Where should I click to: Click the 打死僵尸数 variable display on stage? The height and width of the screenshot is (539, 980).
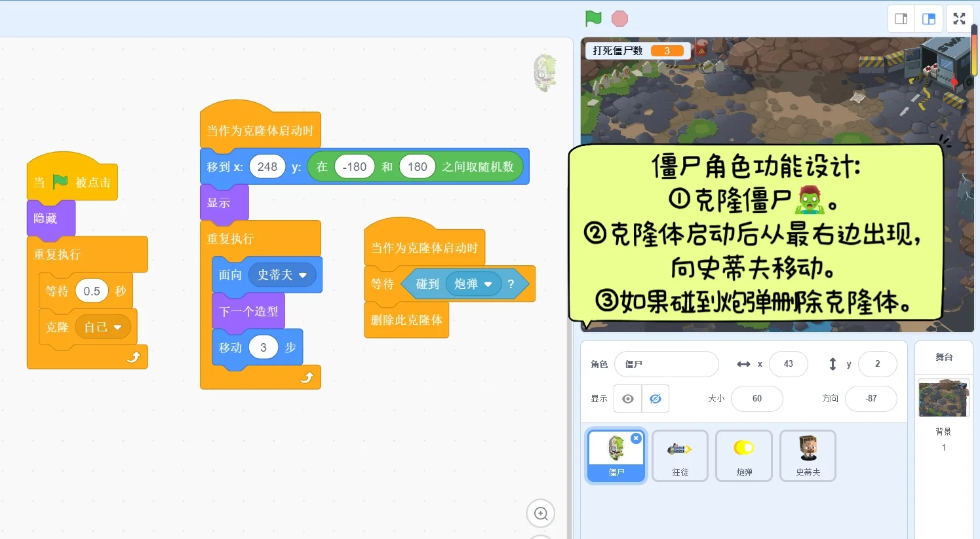pos(637,50)
